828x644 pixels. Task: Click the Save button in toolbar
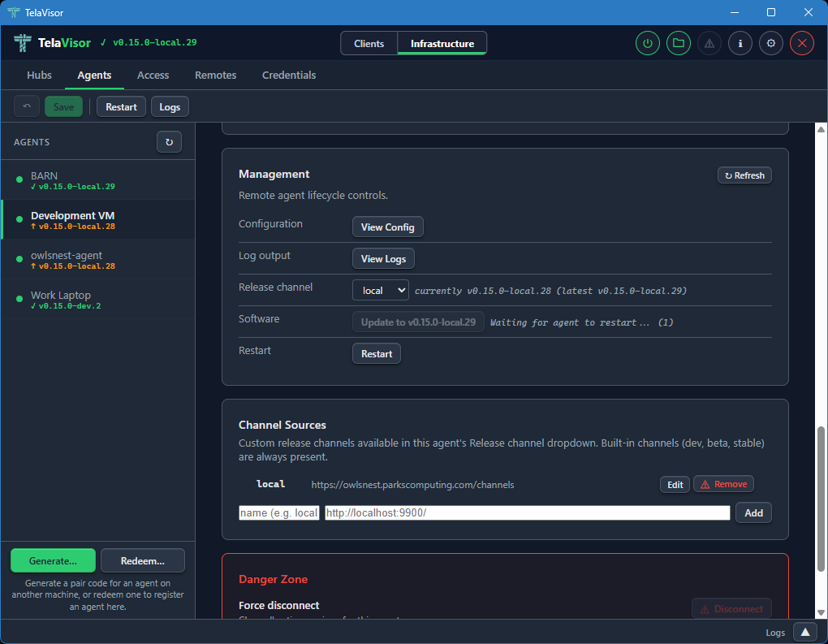(63, 106)
